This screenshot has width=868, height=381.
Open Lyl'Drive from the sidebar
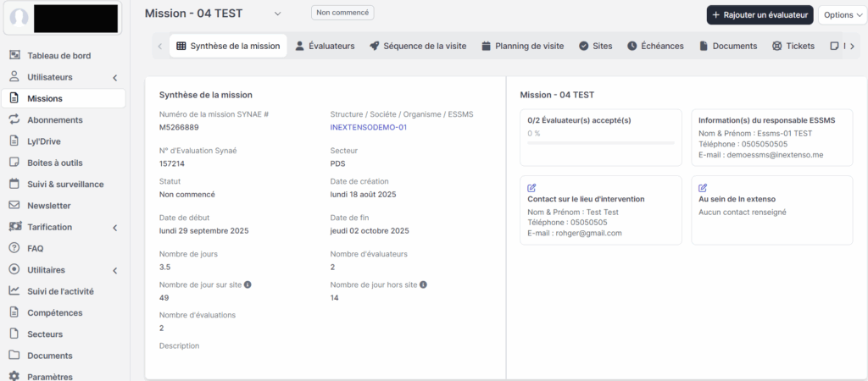click(43, 141)
